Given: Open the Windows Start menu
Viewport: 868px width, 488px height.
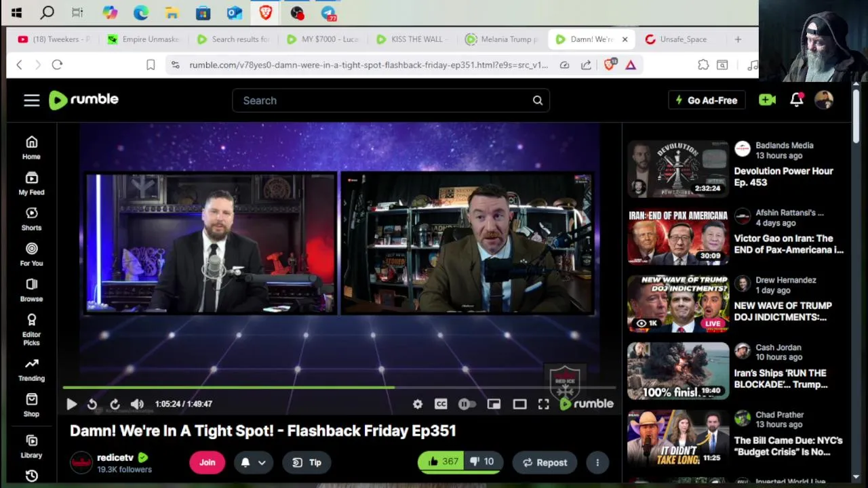Looking at the screenshot, I should [x=16, y=12].
